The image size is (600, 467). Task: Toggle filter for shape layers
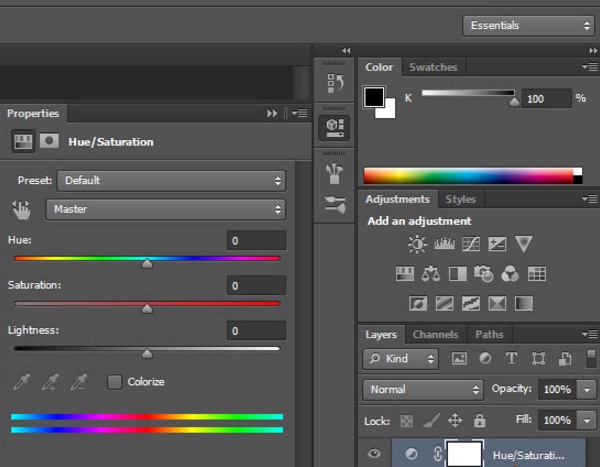(x=538, y=359)
